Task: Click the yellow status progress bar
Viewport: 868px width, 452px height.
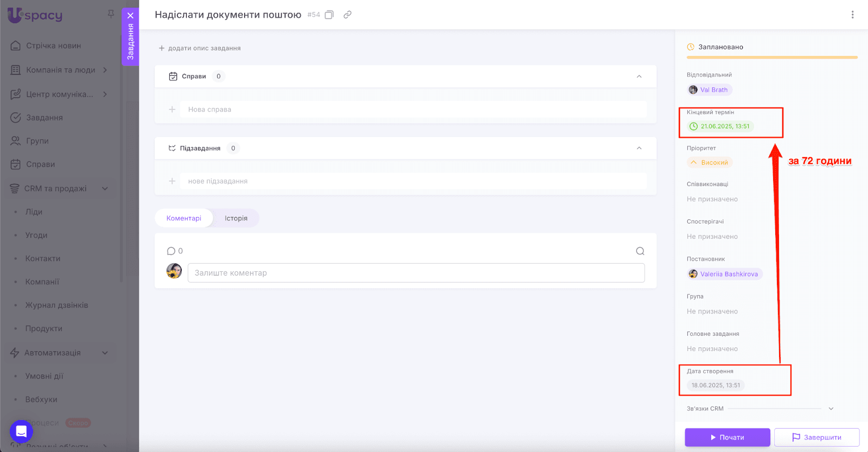Action: (772, 57)
